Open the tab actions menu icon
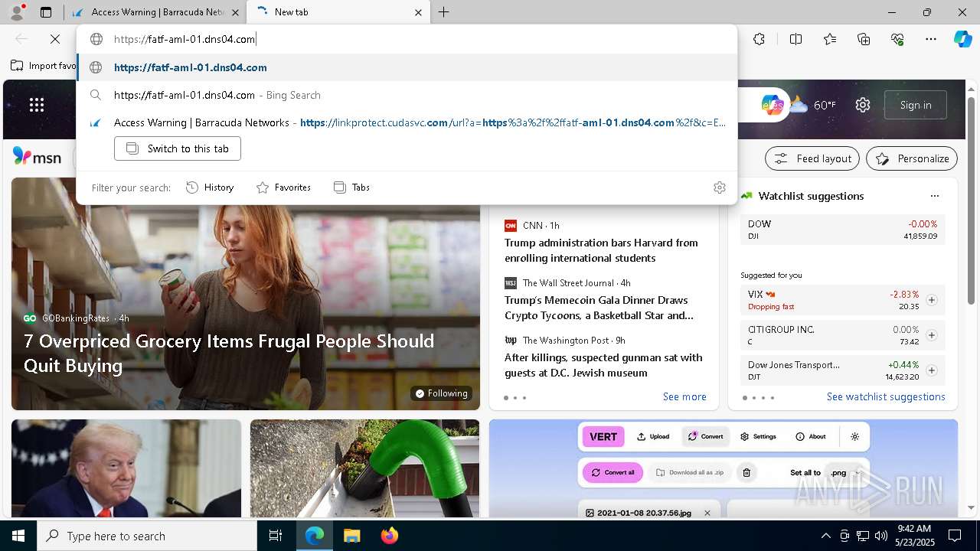This screenshot has height=551, width=980. [46, 12]
